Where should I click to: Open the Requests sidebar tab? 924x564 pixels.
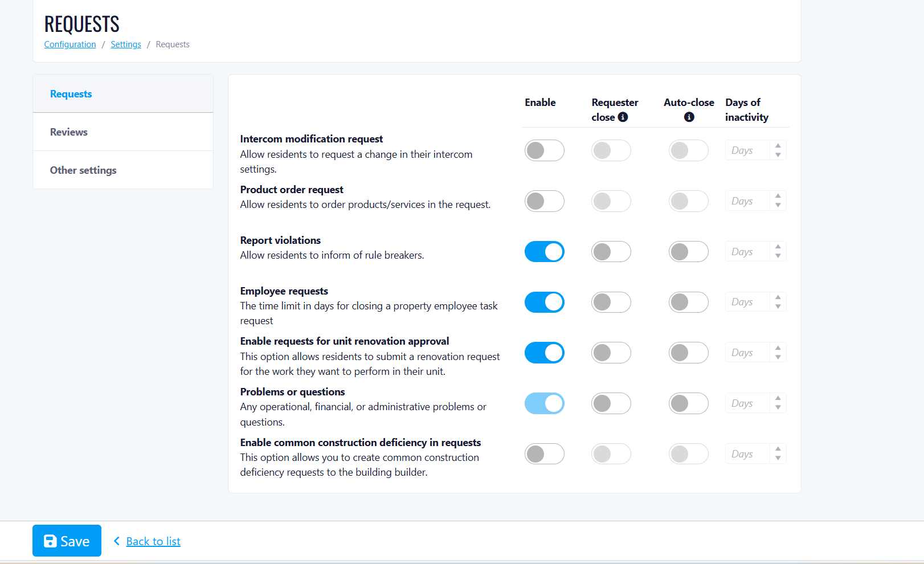pos(123,94)
